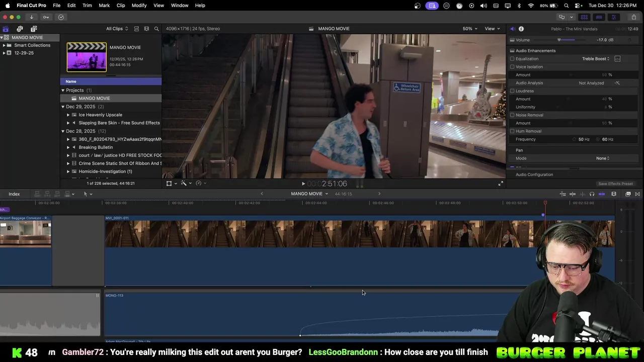The image size is (644, 362).
Task: Select Ice Heavenly Upscale clip
Action: 100,115
